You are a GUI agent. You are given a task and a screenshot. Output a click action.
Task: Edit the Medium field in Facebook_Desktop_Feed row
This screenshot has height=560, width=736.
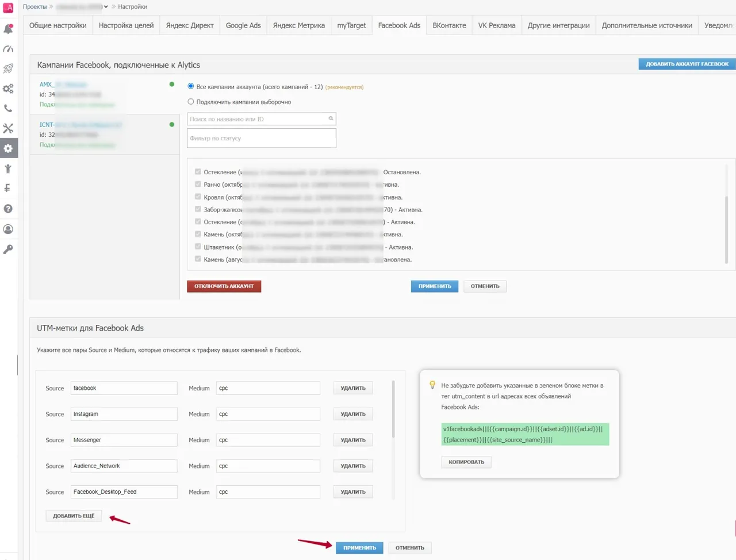point(268,492)
